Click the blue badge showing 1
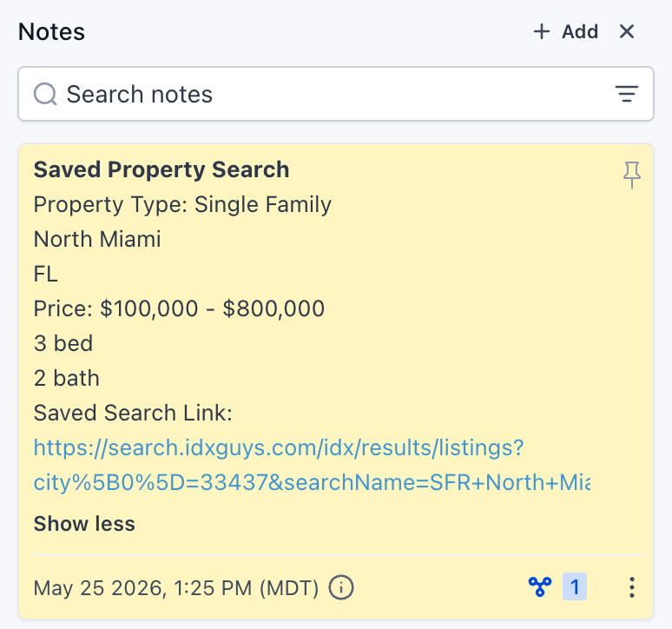The image size is (672, 629). [575, 586]
